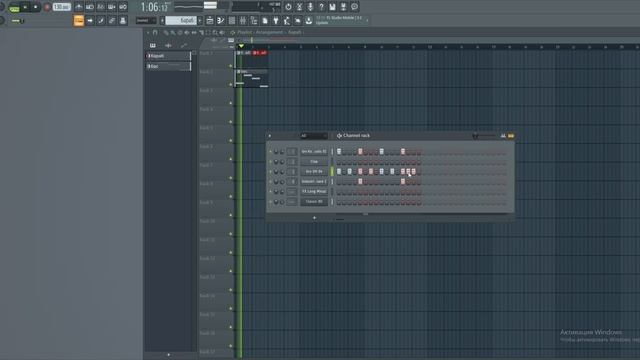Open the FL Studio Mobile update news panel

coord(341,20)
